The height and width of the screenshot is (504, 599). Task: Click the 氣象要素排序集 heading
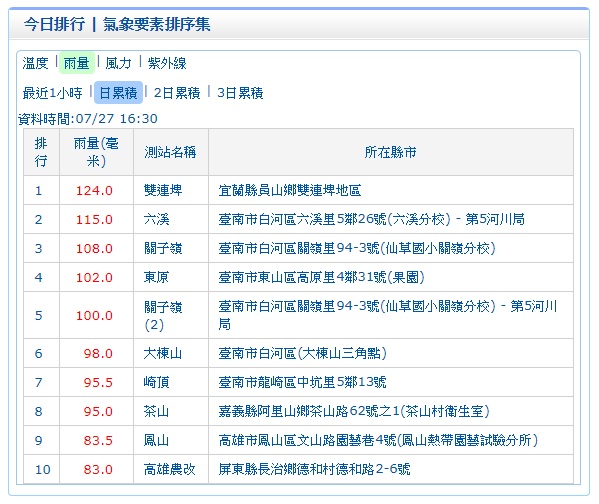point(157,24)
